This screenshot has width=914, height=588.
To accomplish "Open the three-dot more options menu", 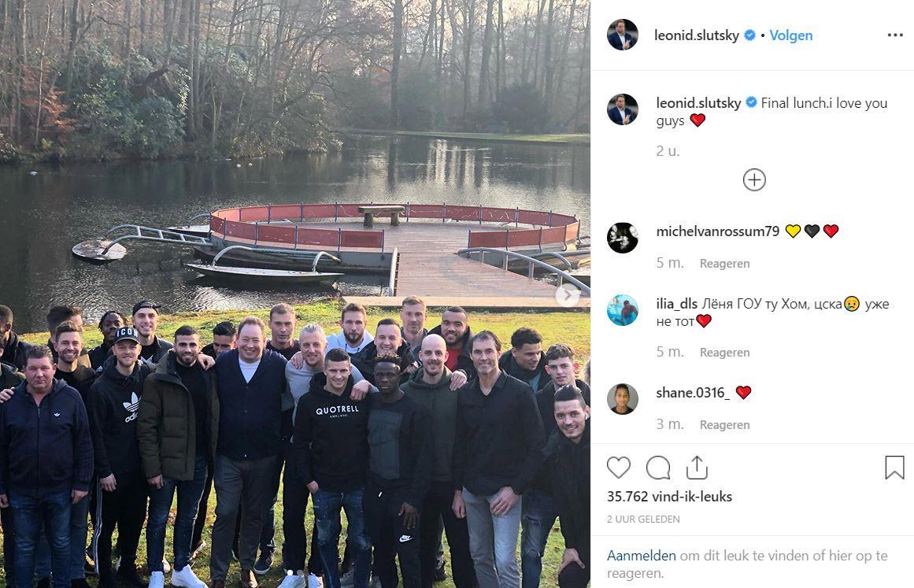I will point(895,35).
